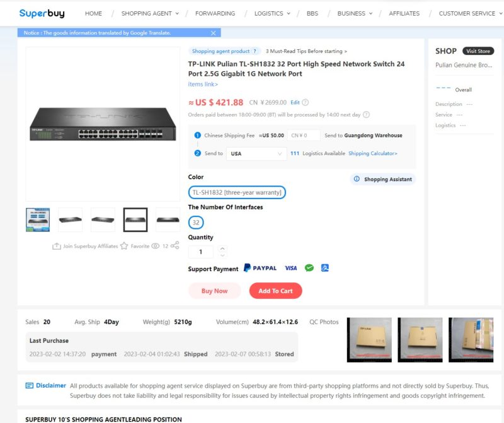Expand the SHOPPING AGENT menu

[x=150, y=13]
